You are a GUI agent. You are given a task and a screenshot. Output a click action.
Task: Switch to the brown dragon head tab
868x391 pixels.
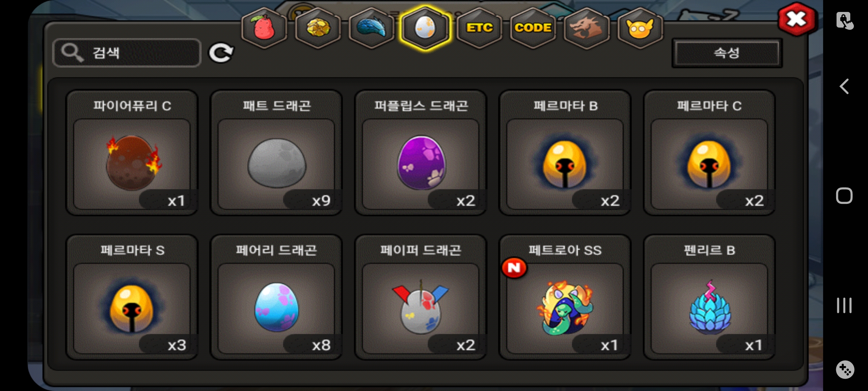[586, 28]
